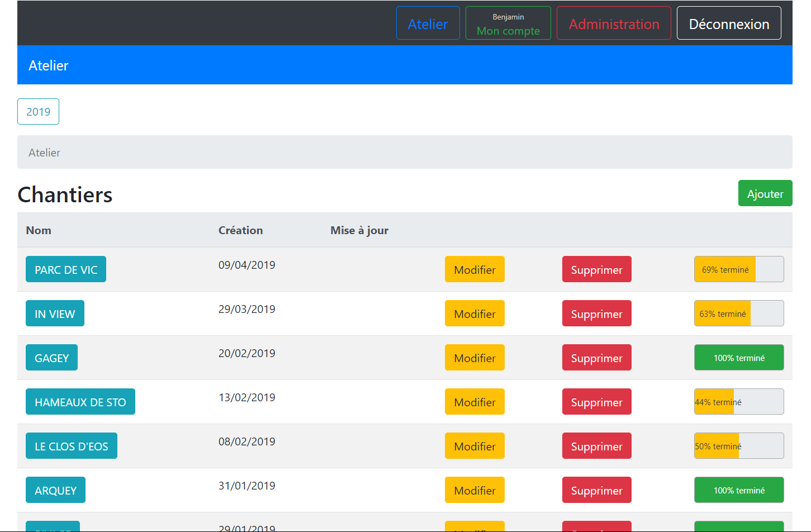Open the IN VIEW chantier
The width and height of the screenshot is (811, 532).
coord(55,313)
